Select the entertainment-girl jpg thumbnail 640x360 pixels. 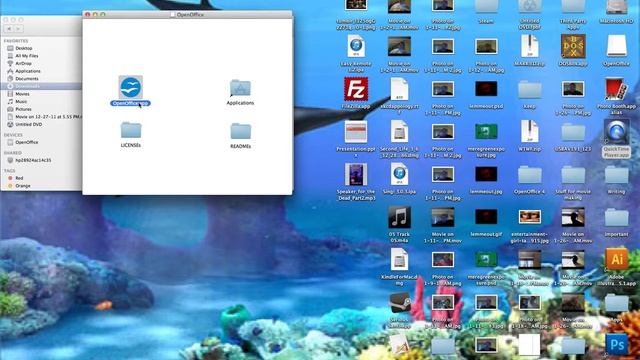(530, 217)
